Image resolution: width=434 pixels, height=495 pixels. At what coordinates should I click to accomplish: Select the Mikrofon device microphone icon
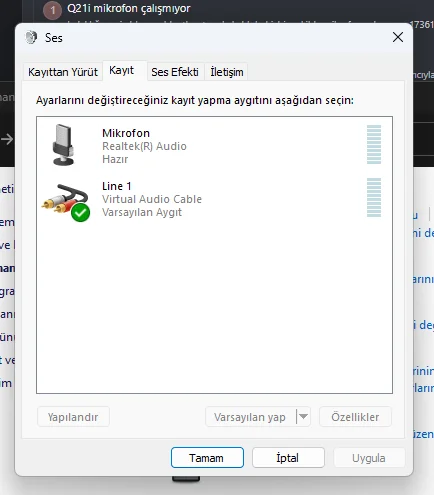63,145
